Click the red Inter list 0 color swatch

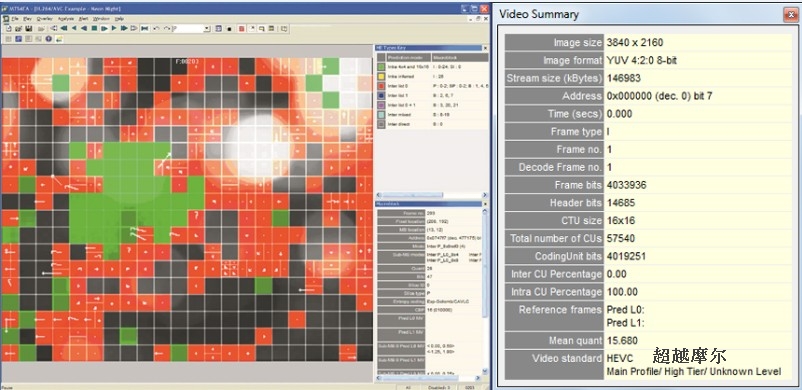(x=382, y=85)
